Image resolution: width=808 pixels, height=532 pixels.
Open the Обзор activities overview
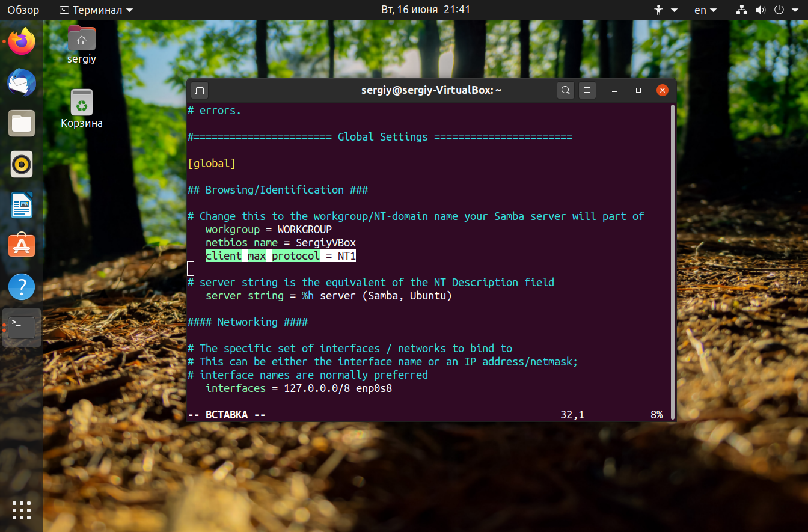tap(23, 10)
